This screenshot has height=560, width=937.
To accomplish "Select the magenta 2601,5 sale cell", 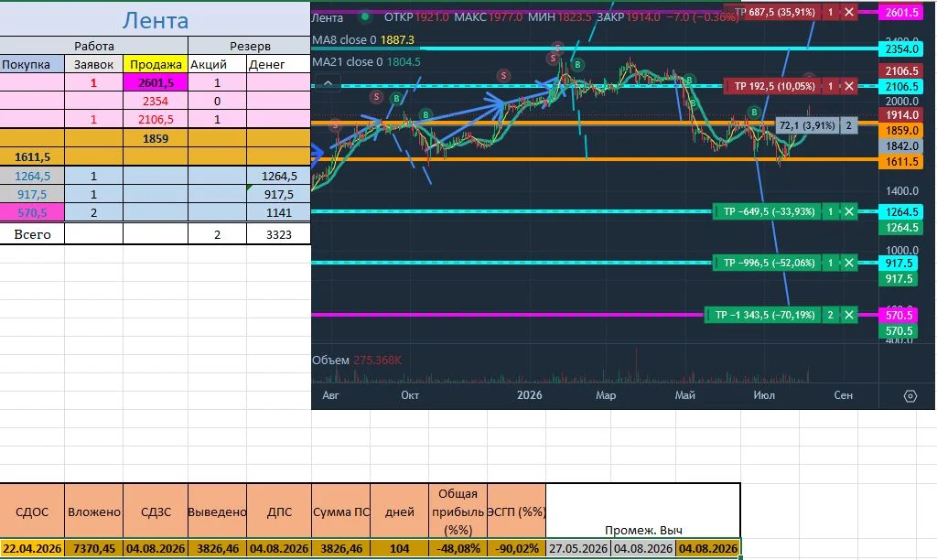I will pyautogui.click(x=156, y=82).
